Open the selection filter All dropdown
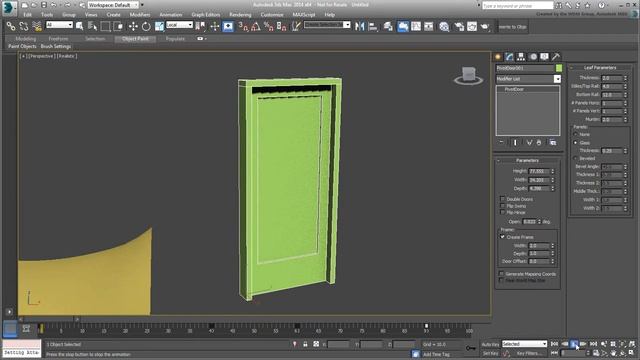The image size is (640, 360). 59,25
